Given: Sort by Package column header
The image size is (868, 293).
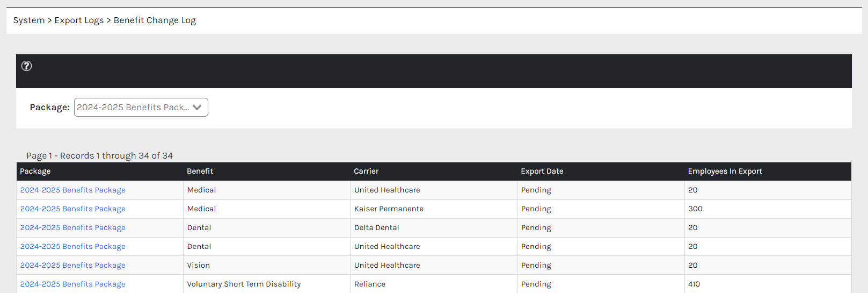Looking at the screenshot, I should tap(35, 171).
